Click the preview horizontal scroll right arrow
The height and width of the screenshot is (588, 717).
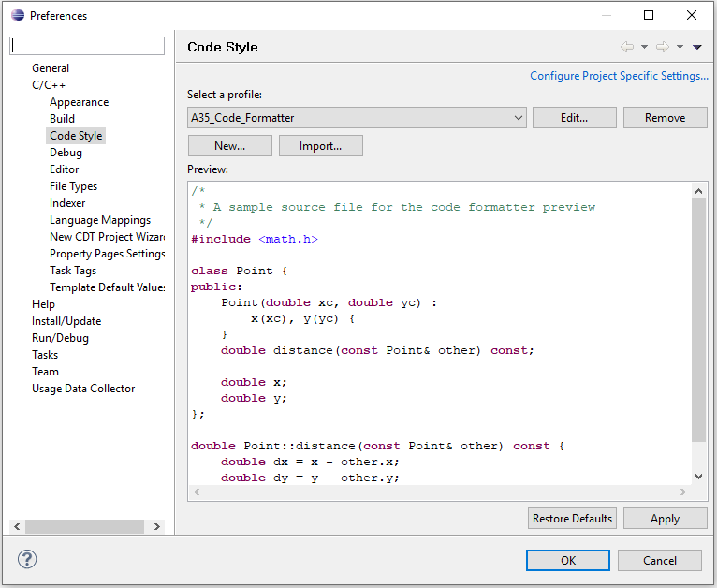tap(682, 492)
